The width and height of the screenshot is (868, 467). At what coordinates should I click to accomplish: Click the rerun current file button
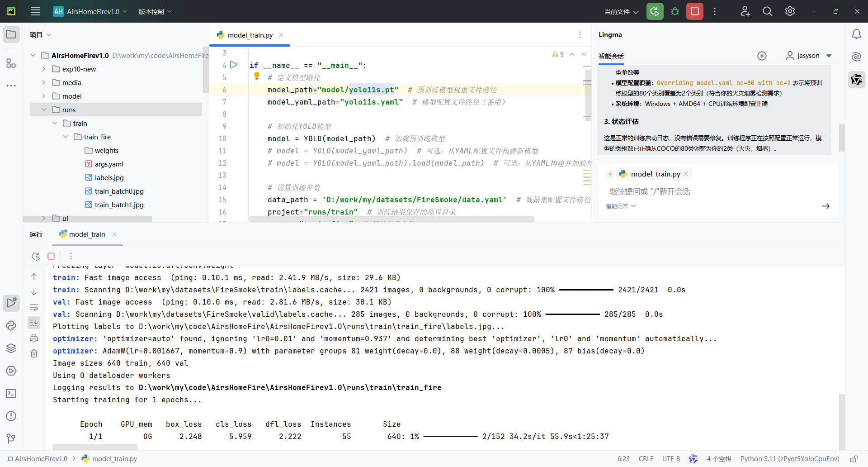click(x=655, y=11)
